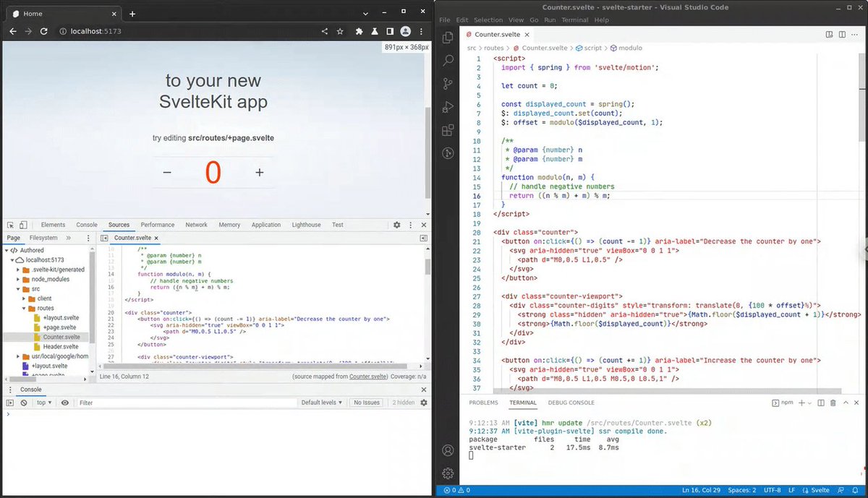The image size is (868, 498).
Task: Open Chrome Extensions puzzle icon
Action: 359,31
